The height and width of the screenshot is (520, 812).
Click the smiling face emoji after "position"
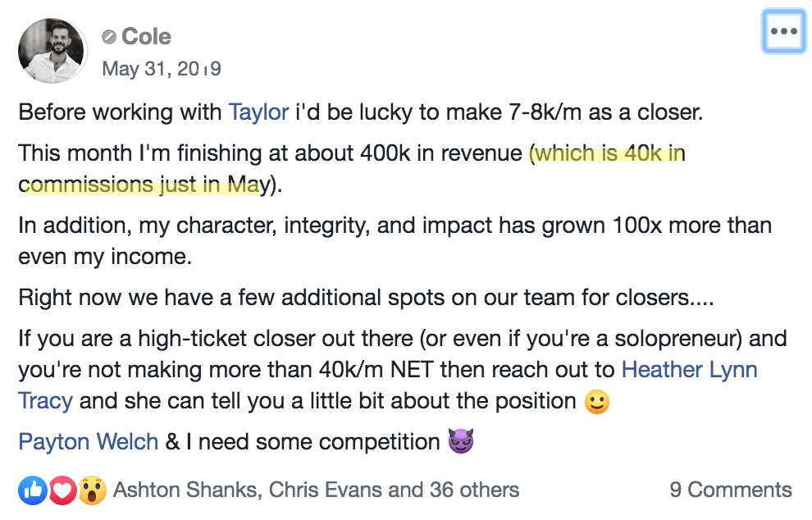coord(596,402)
